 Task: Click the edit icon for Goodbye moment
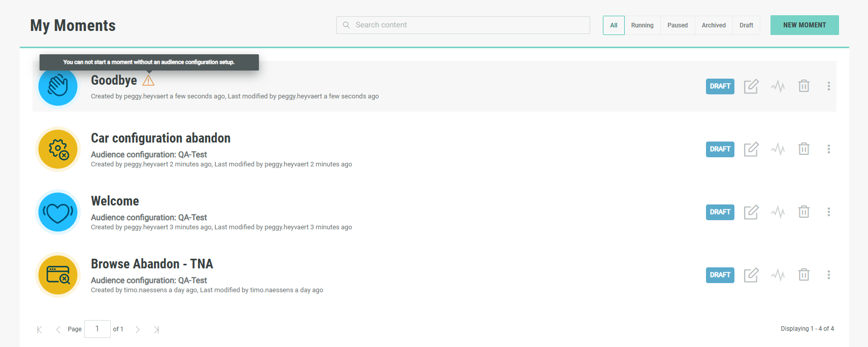[x=751, y=86]
